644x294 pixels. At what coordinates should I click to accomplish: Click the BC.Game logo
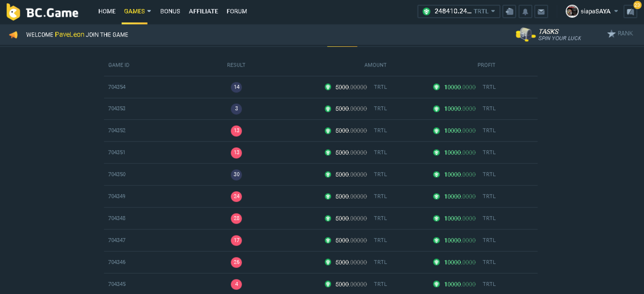[x=42, y=12]
